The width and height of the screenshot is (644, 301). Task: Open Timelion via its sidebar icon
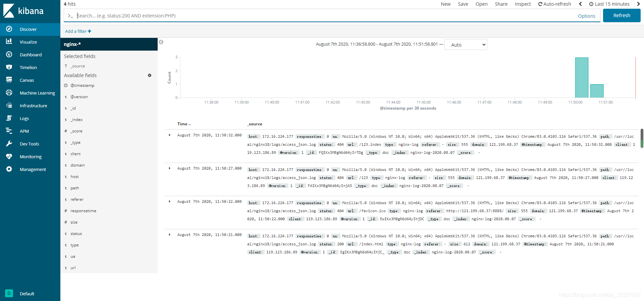[9, 67]
